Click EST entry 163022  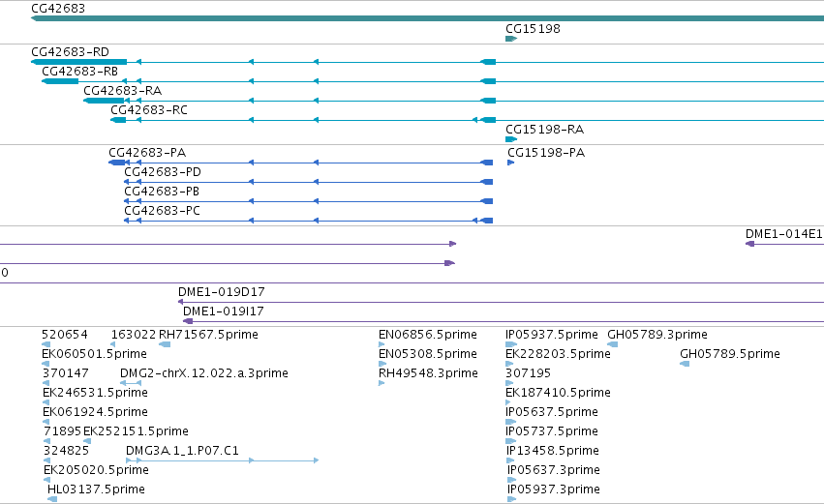click(134, 335)
